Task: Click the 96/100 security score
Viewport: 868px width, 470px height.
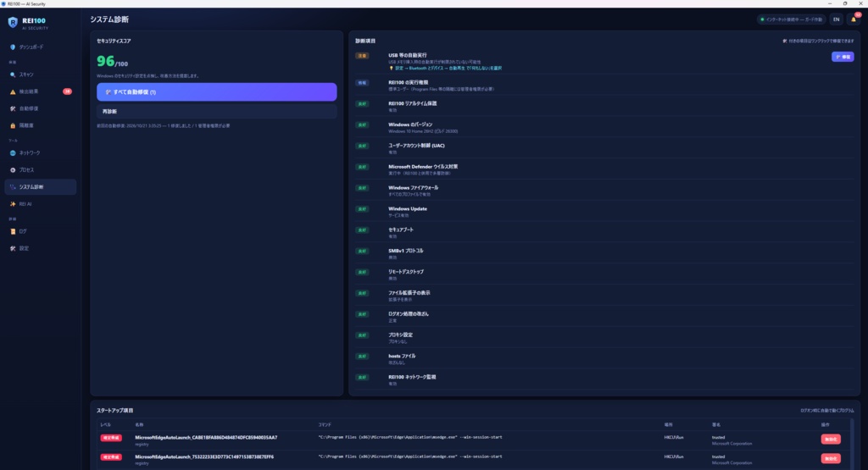Action: (113, 61)
